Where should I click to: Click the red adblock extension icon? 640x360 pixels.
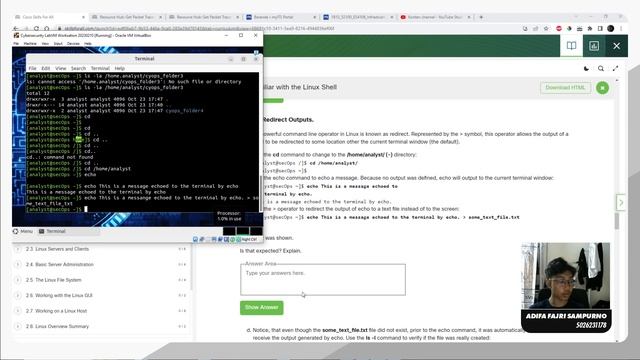click(x=559, y=29)
